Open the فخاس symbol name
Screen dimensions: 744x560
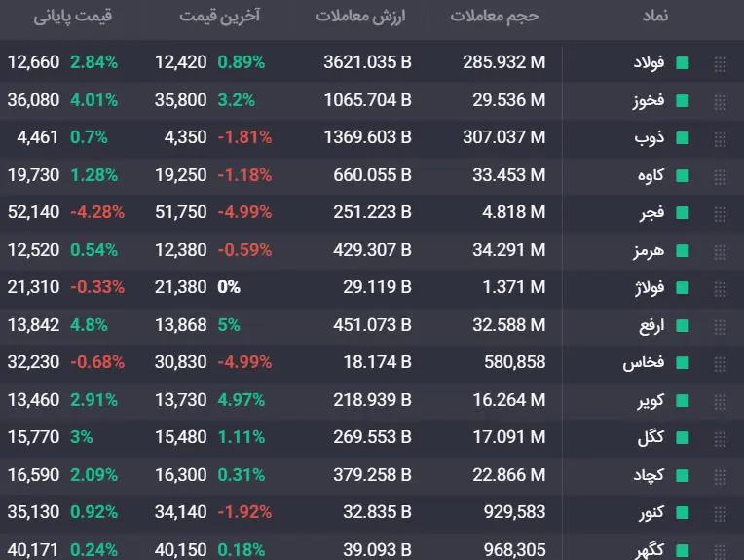click(x=644, y=362)
